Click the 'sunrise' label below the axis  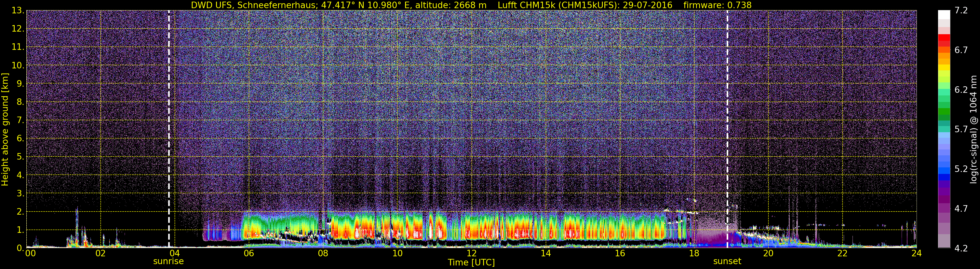pyautogui.click(x=168, y=262)
